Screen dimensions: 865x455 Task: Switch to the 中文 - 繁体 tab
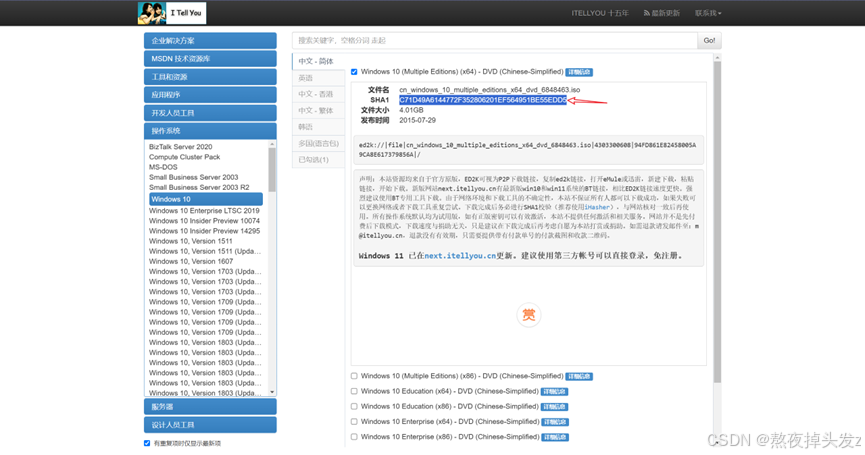pos(318,110)
